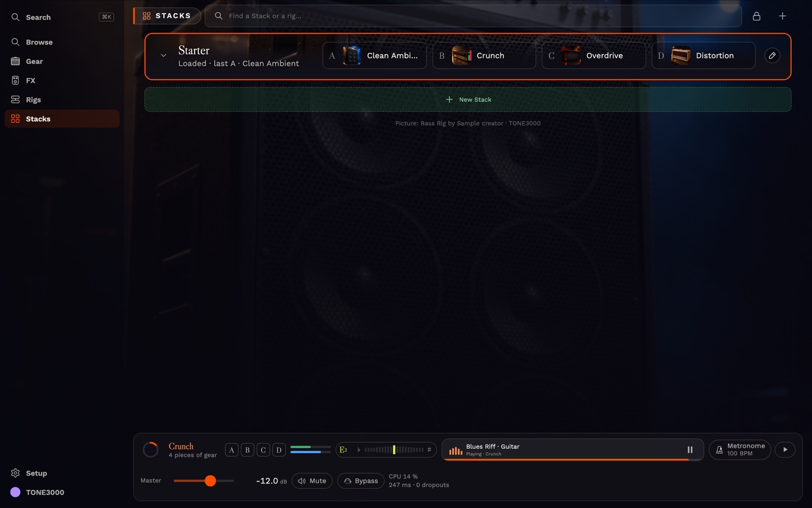The image size is (812, 508).
Task: Open the FX section
Action: click(x=62, y=80)
